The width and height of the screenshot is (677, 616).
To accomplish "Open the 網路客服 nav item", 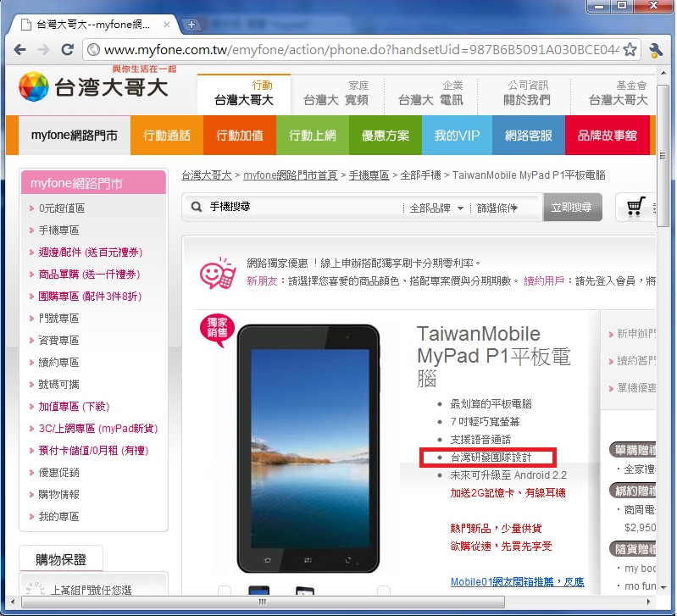I will click(529, 136).
